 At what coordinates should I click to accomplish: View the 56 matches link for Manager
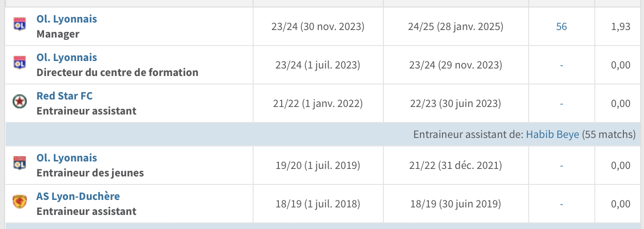(x=562, y=27)
